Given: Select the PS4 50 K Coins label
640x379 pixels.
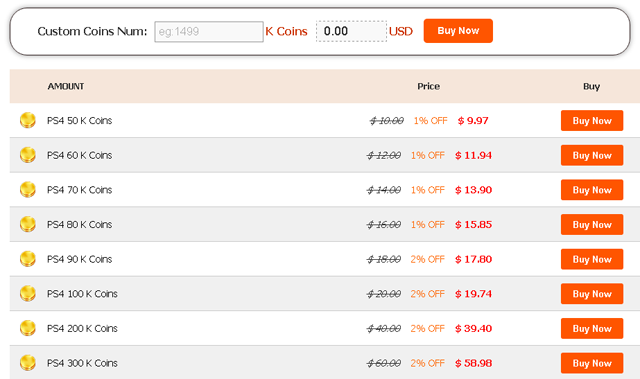Looking at the screenshot, I should coord(80,121).
